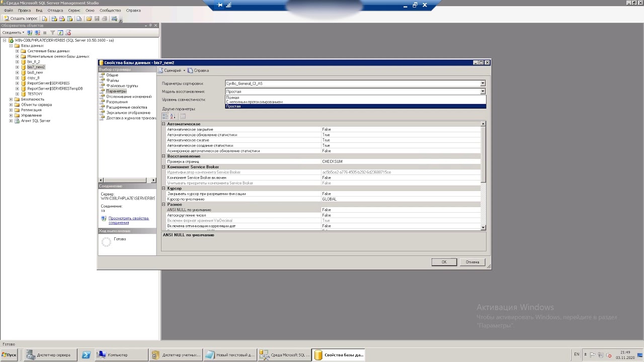Click the Refresh icon in Object Explorer toolbar

[60, 32]
